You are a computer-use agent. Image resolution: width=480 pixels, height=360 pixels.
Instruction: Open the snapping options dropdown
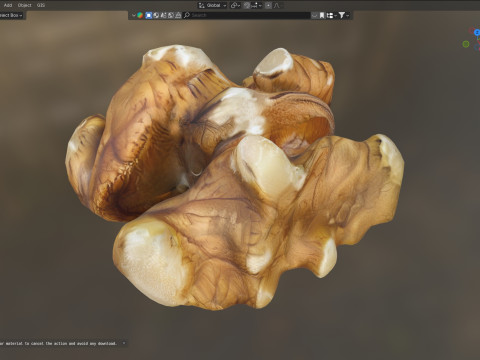click(256, 5)
